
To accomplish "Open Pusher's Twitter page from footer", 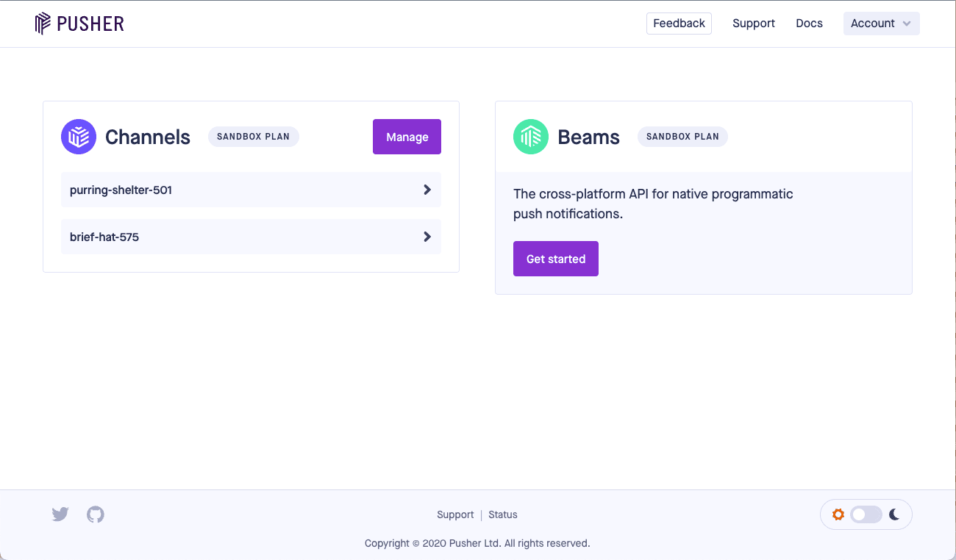I will [x=60, y=514].
